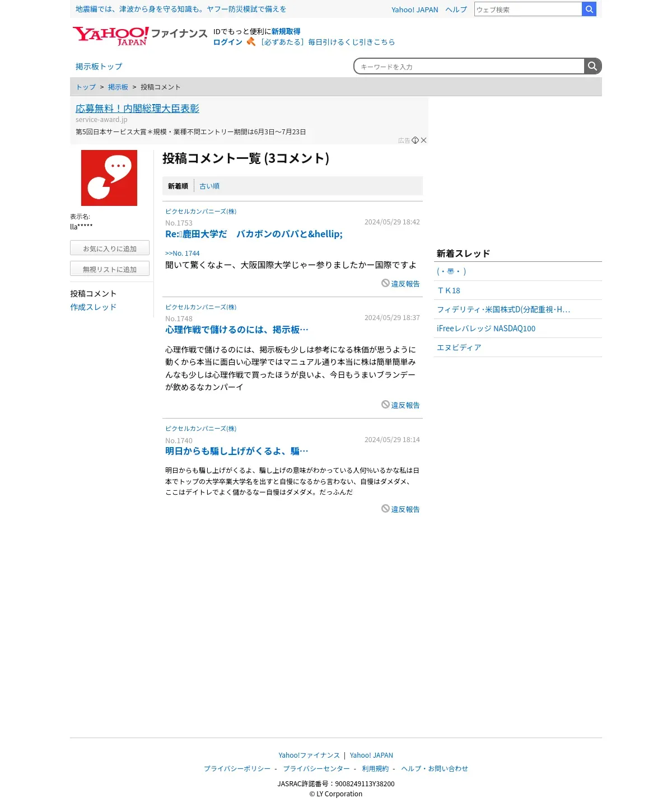
Task: Report violation on post No.1740
Action: click(401, 509)
